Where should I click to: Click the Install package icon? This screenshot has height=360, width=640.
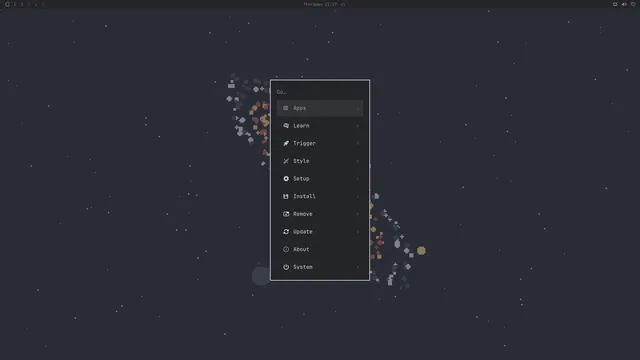pos(286,196)
